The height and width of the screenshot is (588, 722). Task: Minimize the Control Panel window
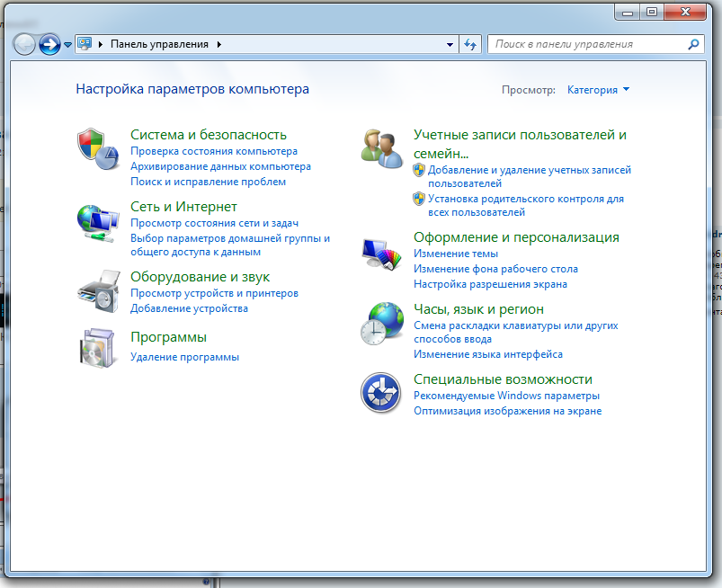click(x=628, y=13)
